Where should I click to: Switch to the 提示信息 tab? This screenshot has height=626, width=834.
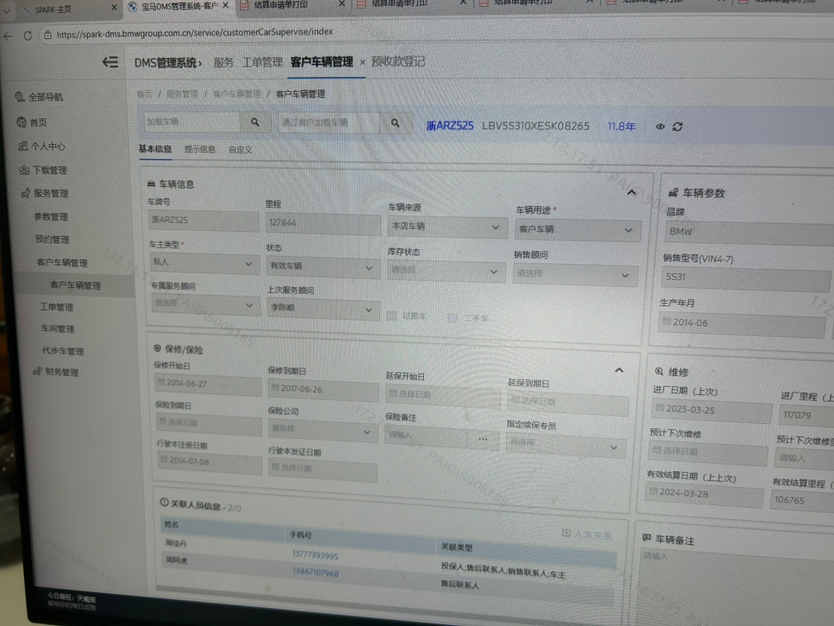[199, 150]
